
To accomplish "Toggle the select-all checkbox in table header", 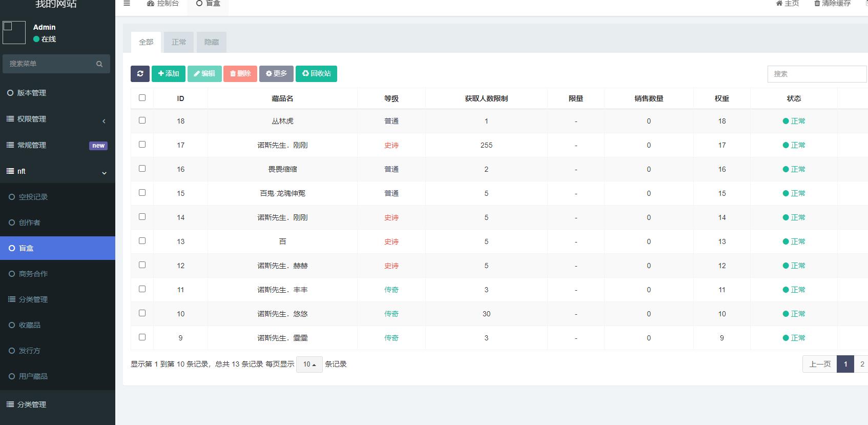I will tap(142, 98).
